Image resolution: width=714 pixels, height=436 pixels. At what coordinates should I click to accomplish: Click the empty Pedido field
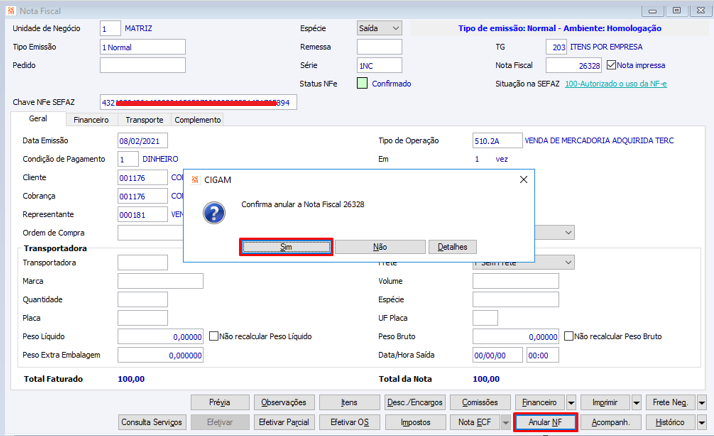point(143,65)
